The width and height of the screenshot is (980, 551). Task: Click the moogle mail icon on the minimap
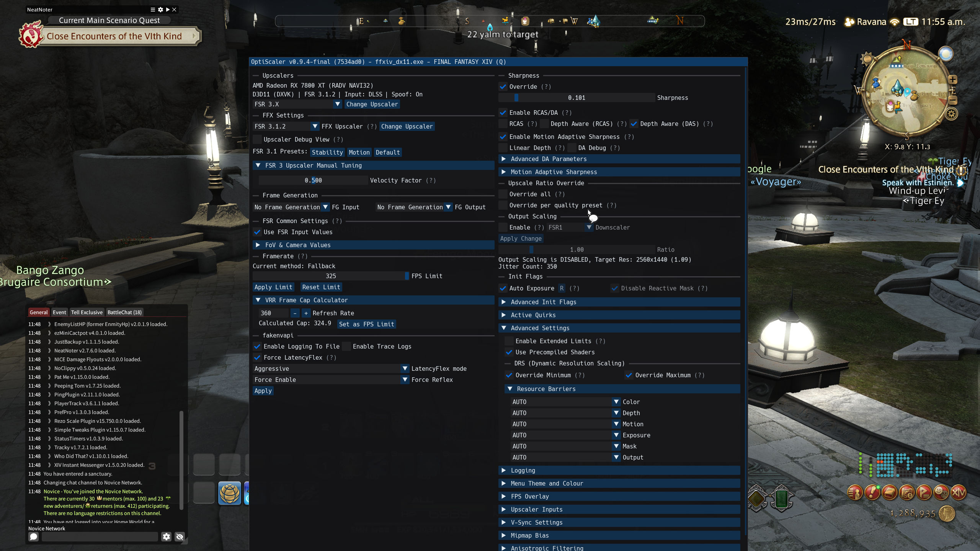coord(890,106)
